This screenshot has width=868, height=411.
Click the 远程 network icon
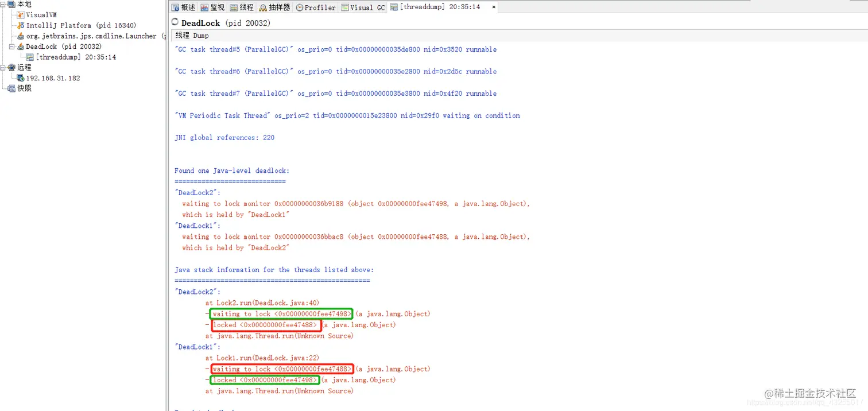(x=11, y=67)
